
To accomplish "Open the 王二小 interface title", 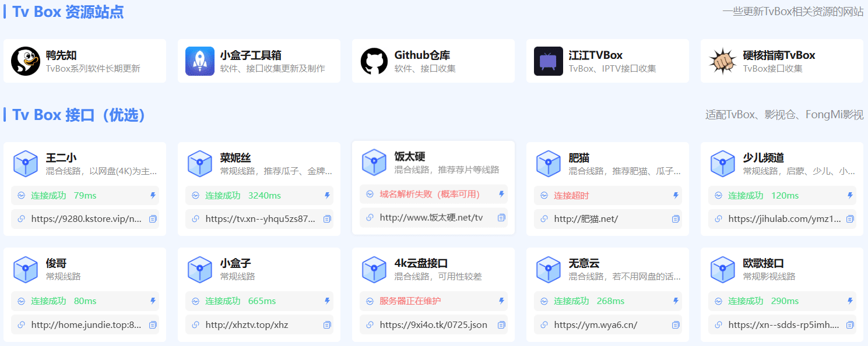I will click(x=61, y=158).
